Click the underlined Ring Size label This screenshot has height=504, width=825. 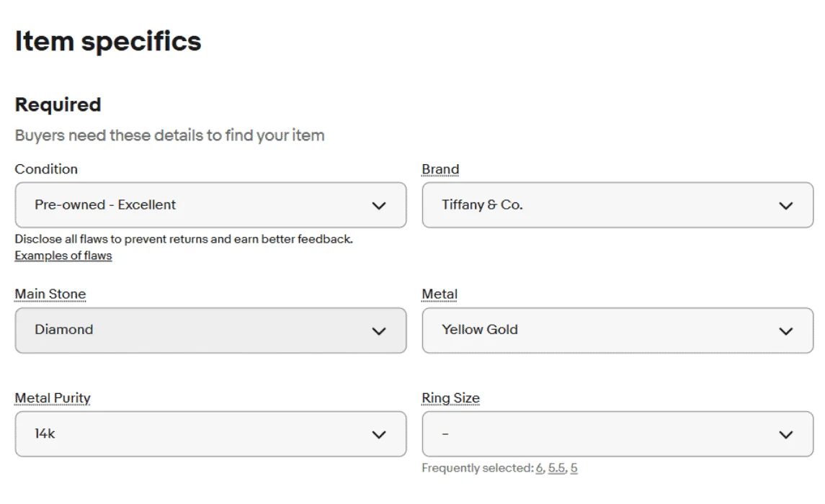tap(450, 398)
